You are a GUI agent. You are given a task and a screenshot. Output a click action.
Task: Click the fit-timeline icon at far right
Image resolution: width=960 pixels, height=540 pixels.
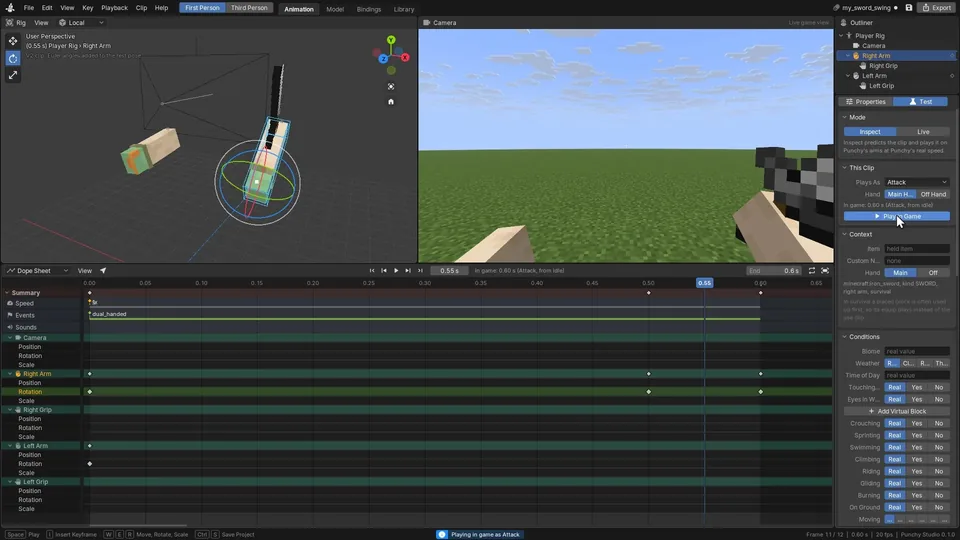tap(825, 271)
